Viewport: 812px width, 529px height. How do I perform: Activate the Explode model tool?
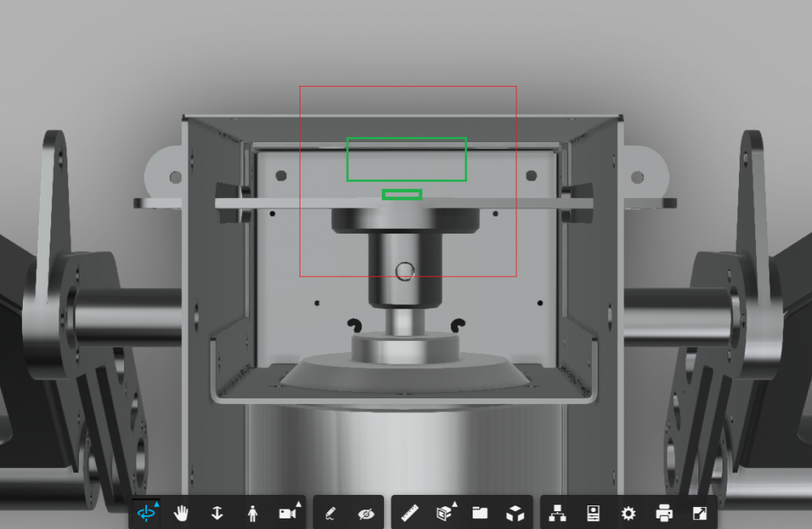coord(516,514)
